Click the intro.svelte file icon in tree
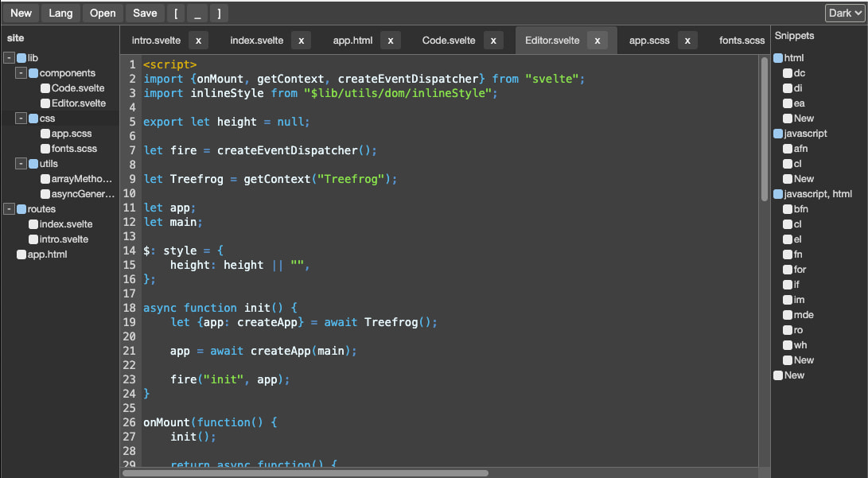 coord(33,239)
